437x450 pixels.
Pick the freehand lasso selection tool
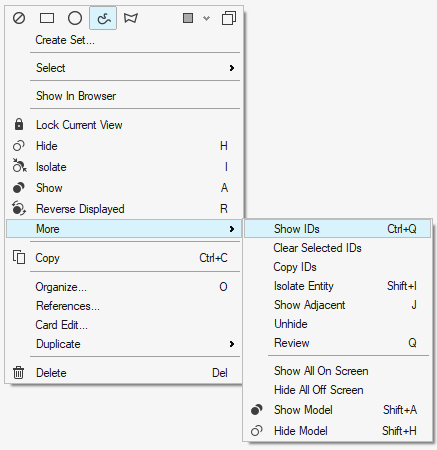point(103,18)
